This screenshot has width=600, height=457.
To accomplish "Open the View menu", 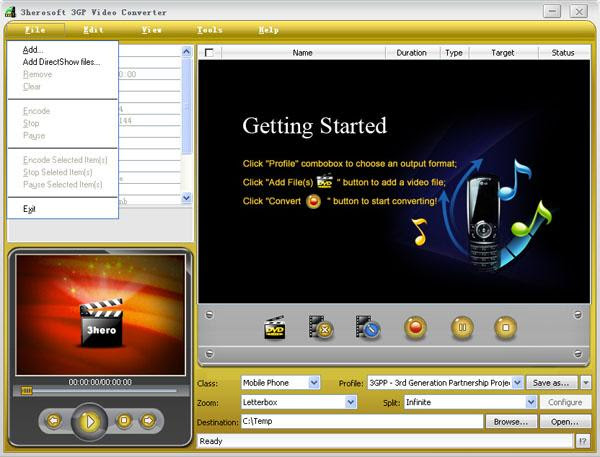I will (x=152, y=30).
